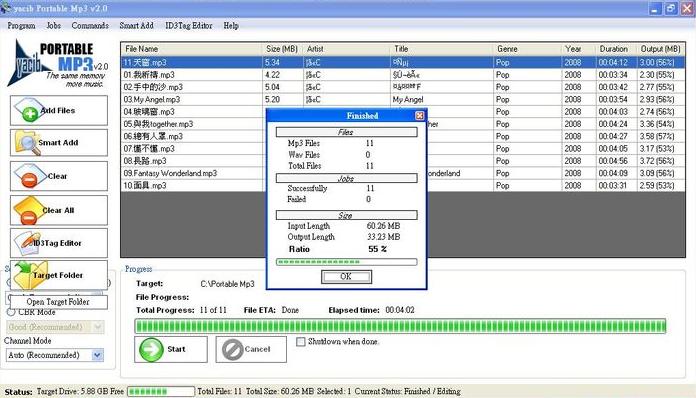This screenshot has width=696, height=398.
Task: Click the total progress green bar
Action: pyautogui.click(x=400, y=327)
